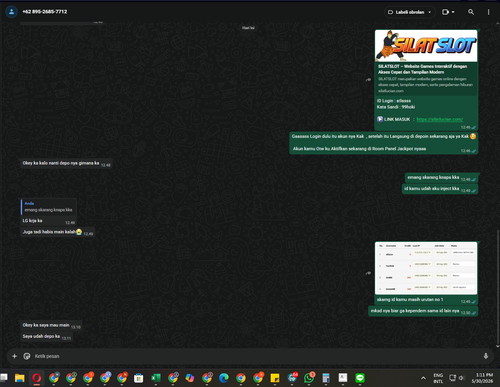The image size is (500, 387).
Task: Open Calculator from the taskbar
Action: [x=326, y=378]
